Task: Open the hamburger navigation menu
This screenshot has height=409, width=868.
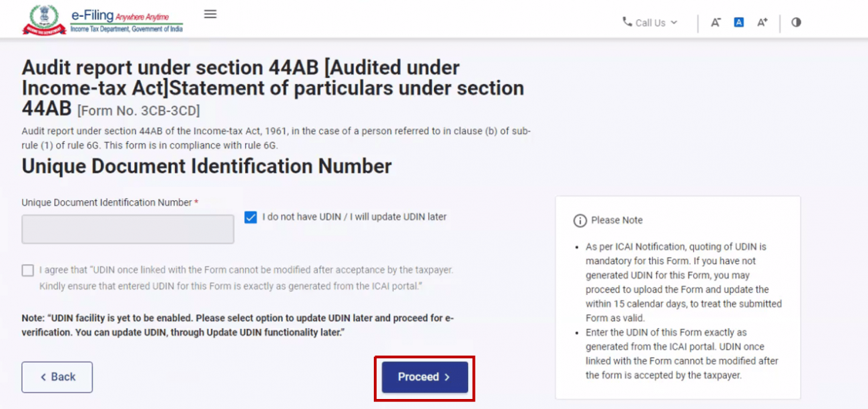Action: point(210,13)
